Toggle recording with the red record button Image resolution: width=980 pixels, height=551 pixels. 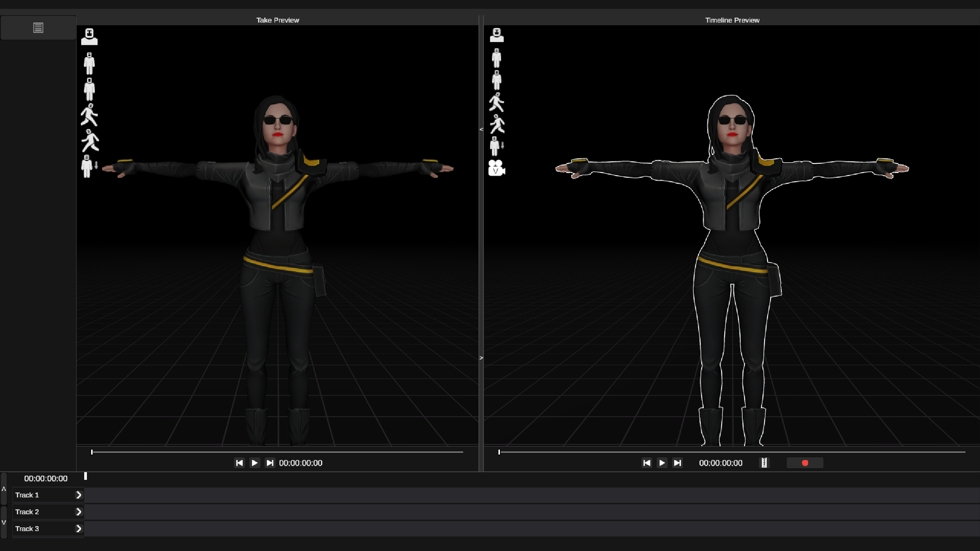point(805,463)
